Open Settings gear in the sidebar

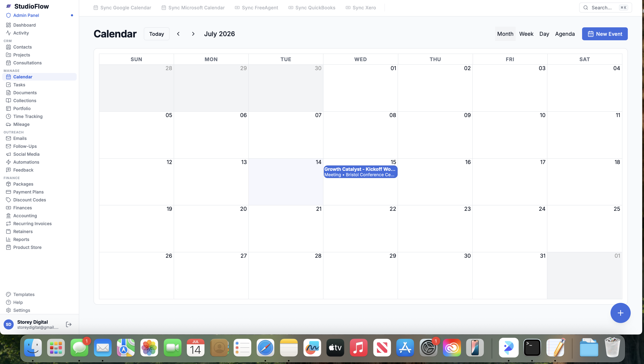[8, 310]
